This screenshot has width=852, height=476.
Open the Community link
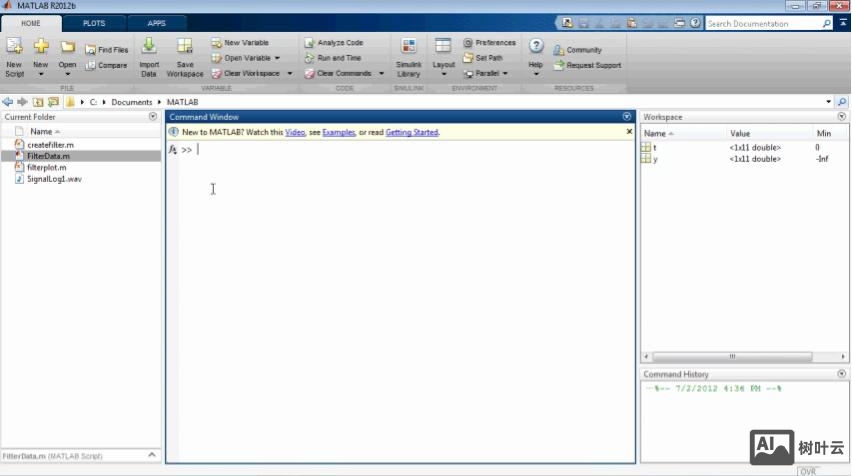tap(578, 50)
